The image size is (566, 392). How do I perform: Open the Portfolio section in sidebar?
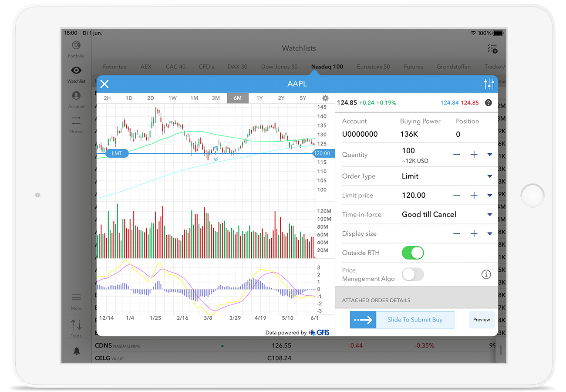(76, 49)
